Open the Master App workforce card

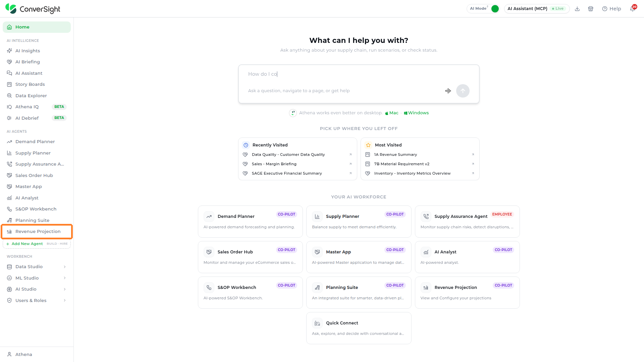click(x=359, y=257)
